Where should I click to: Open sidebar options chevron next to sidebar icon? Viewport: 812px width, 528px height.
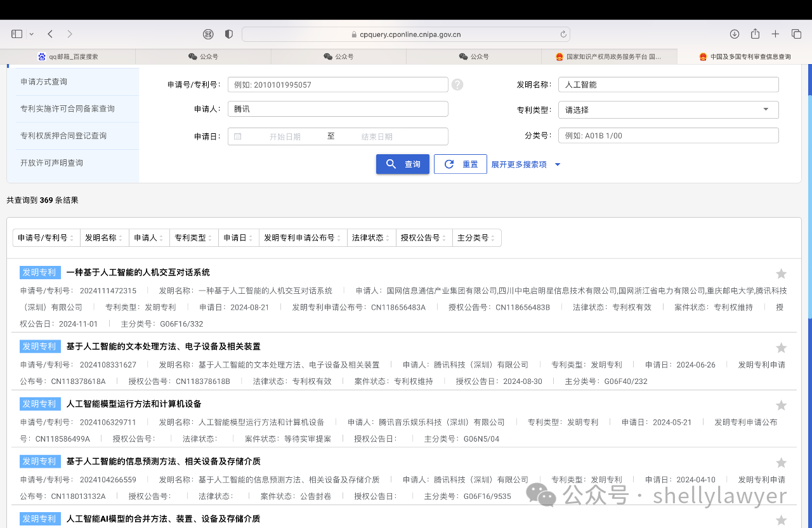tap(32, 34)
